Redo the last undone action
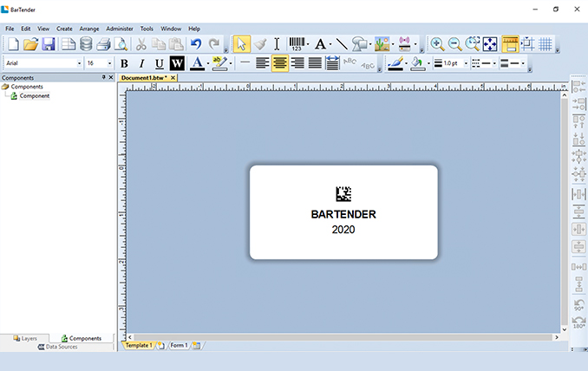 213,44
